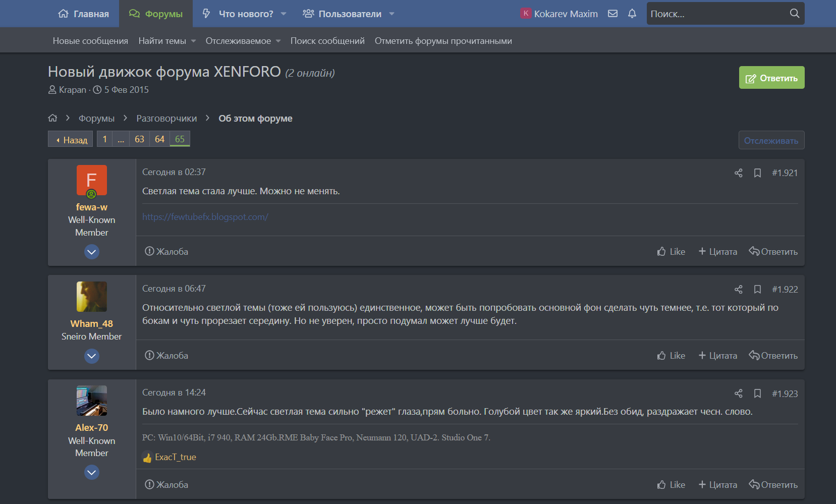
Task: Share post #1.923 via share icon
Action: [739, 394]
